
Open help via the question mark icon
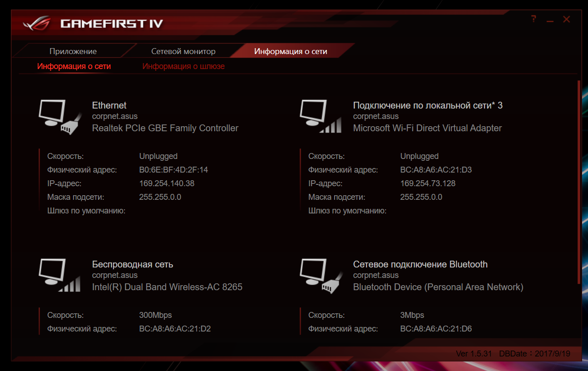534,19
